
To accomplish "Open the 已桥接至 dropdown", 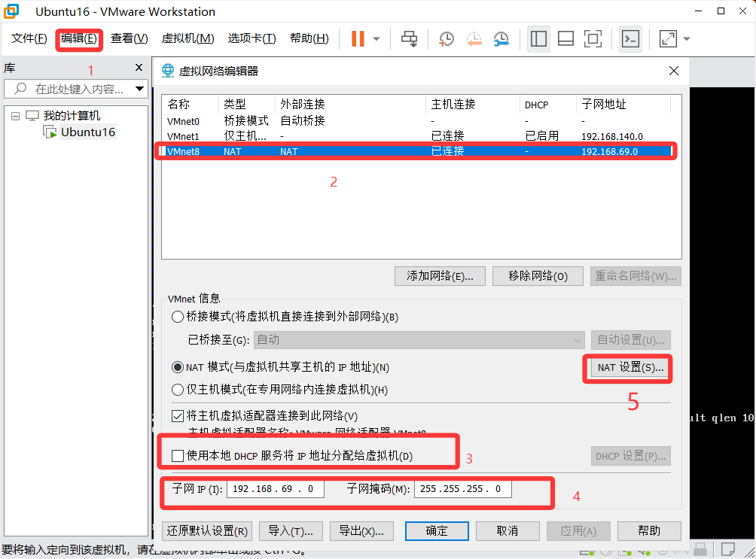I will pos(419,340).
